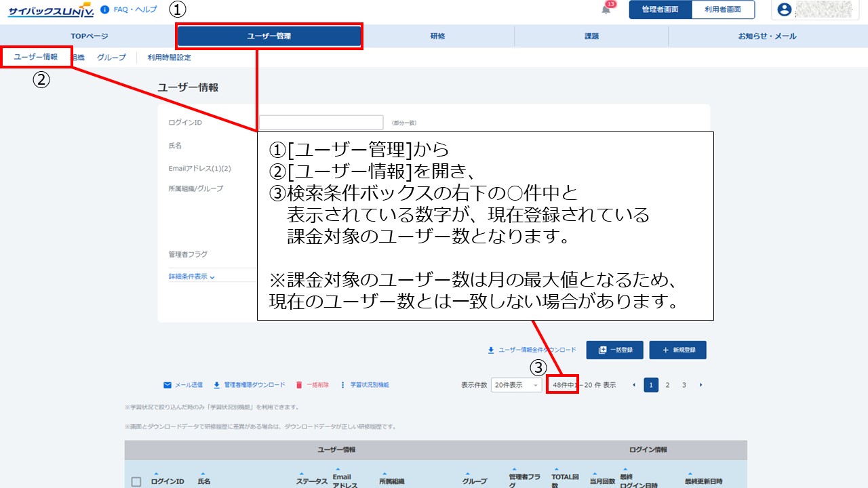The image size is (868, 488).
Task: Check the select-all checkbox in table header
Action: click(x=136, y=482)
